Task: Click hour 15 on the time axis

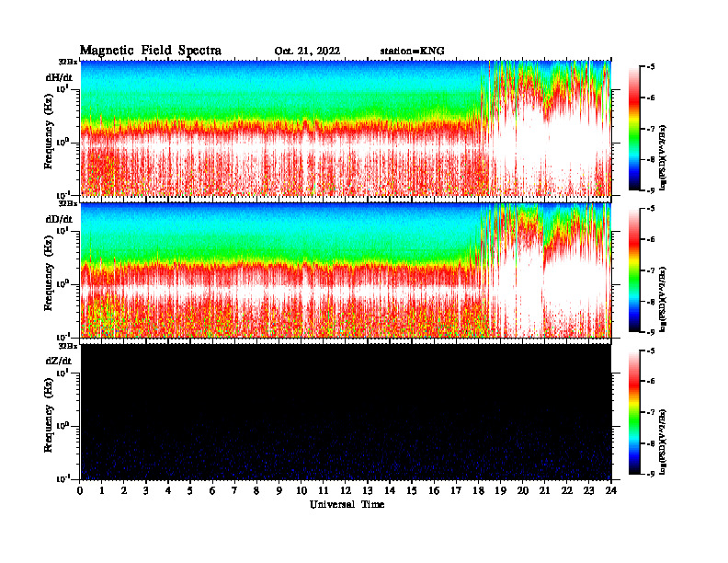Action: [412, 490]
